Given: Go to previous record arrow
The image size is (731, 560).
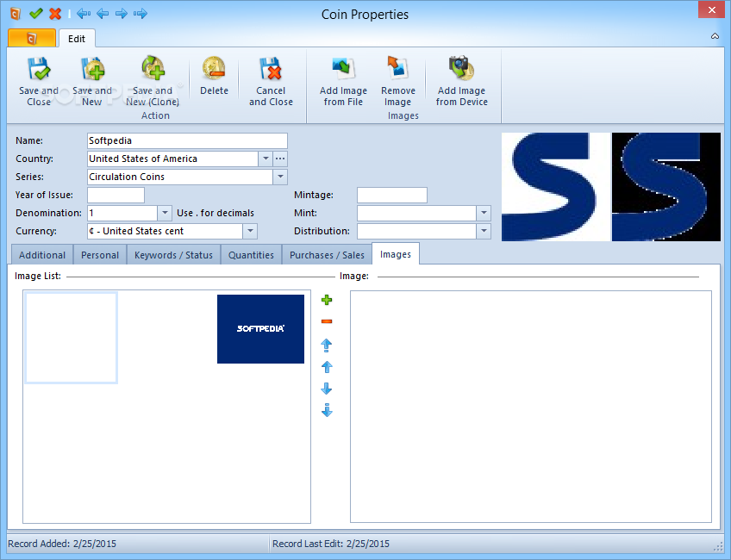Looking at the screenshot, I should coord(103,14).
